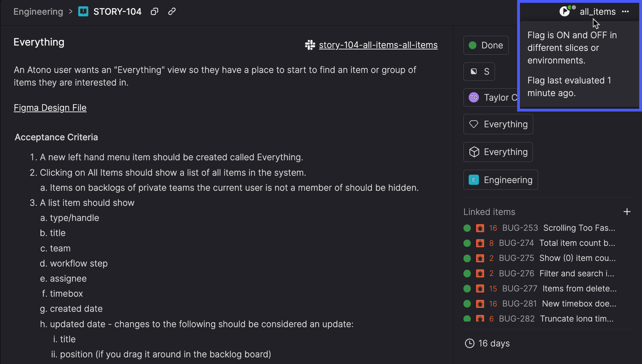Click the Everything story title

pyautogui.click(x=39, y=42)
